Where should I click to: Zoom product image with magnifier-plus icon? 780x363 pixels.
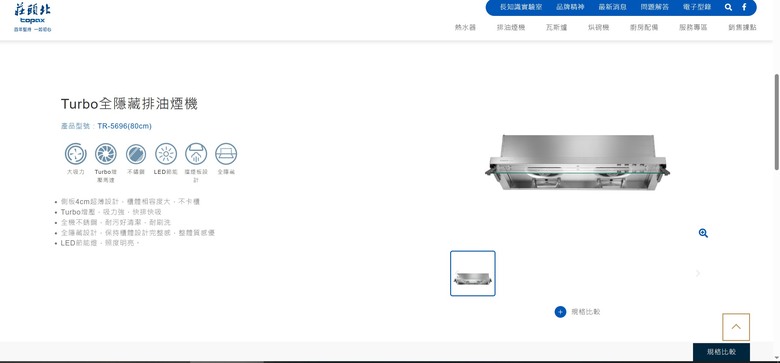coord(703,233)
